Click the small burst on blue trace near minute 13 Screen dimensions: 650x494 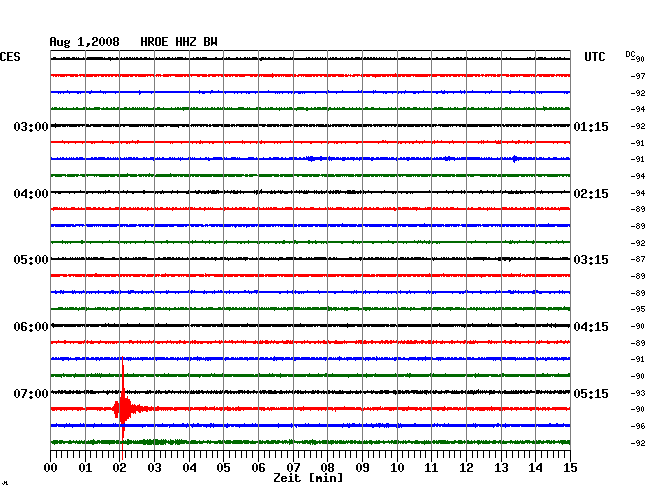pyautogui.click(x=514, y=158)
